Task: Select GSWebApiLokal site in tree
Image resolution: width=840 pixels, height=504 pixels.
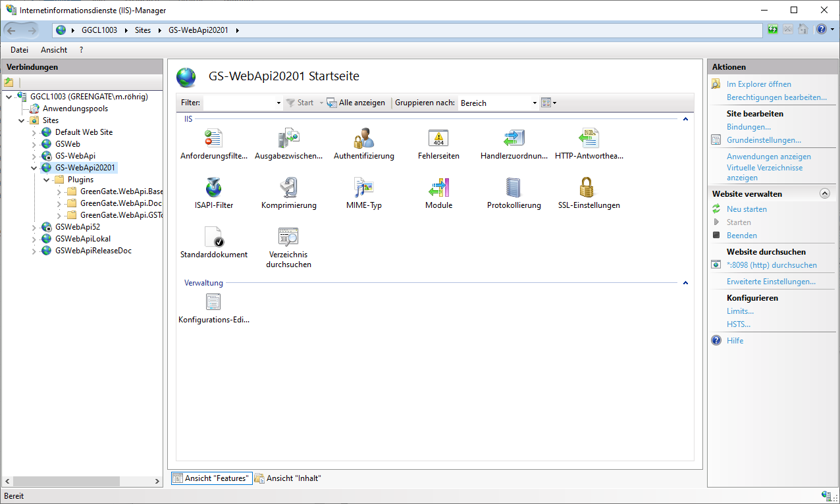Action: point(83,239)
